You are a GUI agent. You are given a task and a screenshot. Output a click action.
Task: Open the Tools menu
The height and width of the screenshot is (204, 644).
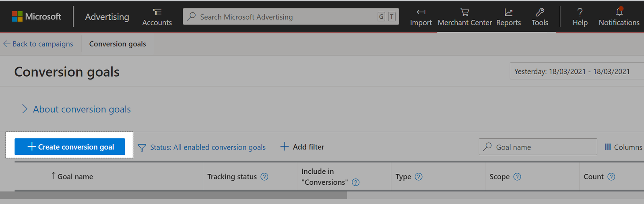click(540, 17)
